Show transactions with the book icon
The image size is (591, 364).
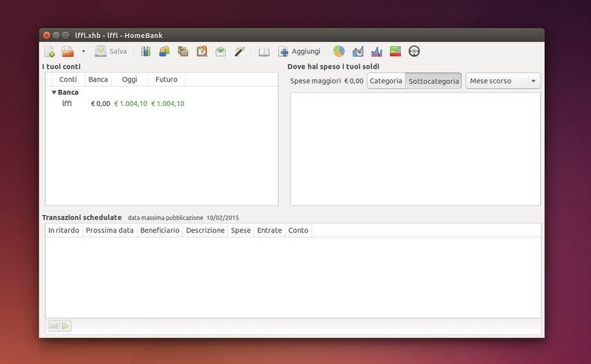click(x=264, y=51)
